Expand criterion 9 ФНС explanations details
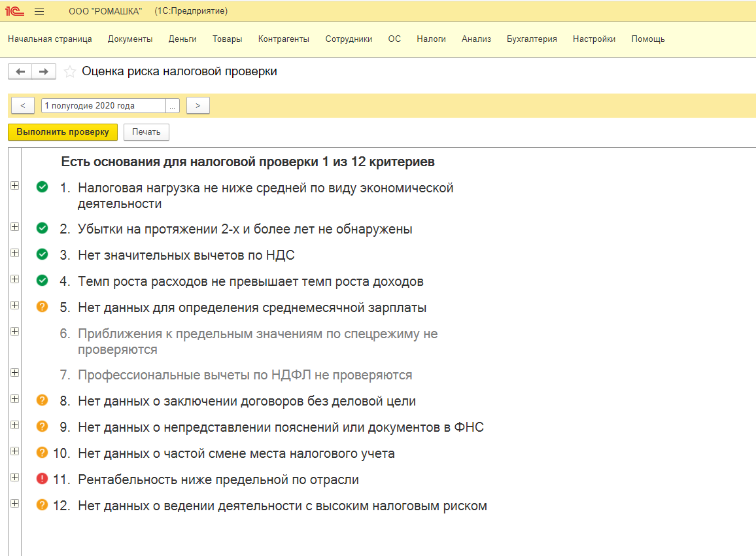Screen dimensions: 756x556 (15, 425)
